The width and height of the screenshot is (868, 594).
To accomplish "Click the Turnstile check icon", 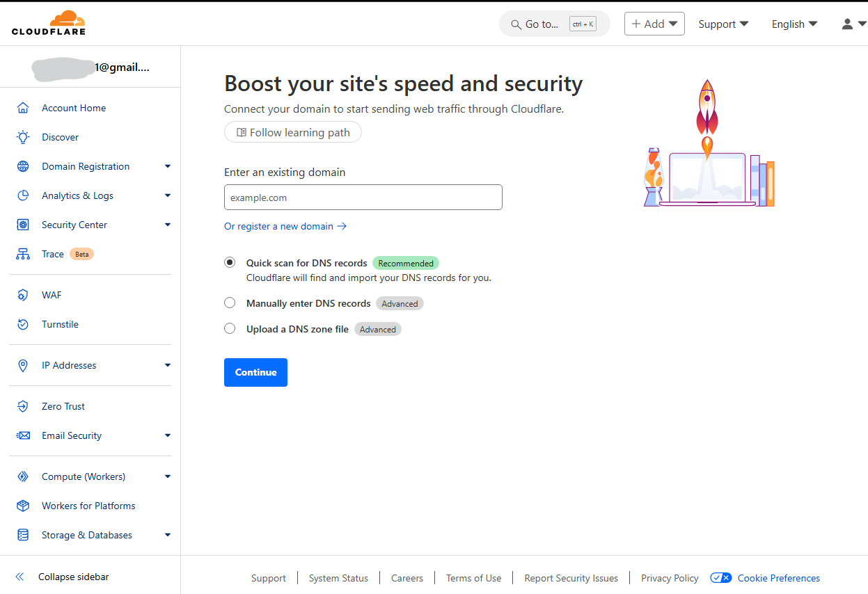I will (x=23, y=324).
